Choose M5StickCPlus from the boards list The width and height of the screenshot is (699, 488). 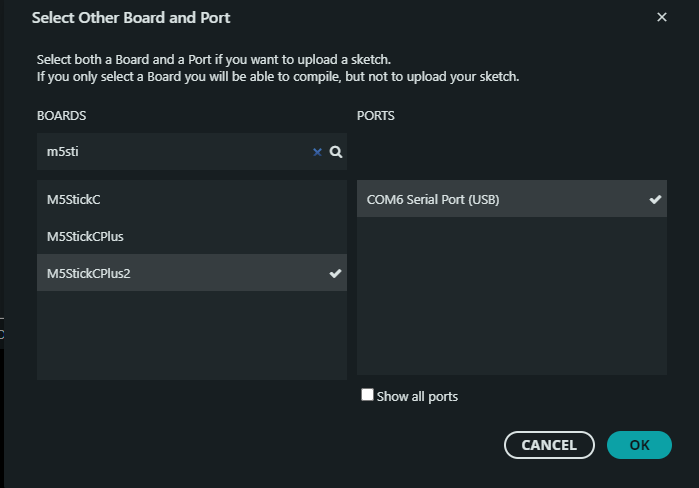(85, 236)
